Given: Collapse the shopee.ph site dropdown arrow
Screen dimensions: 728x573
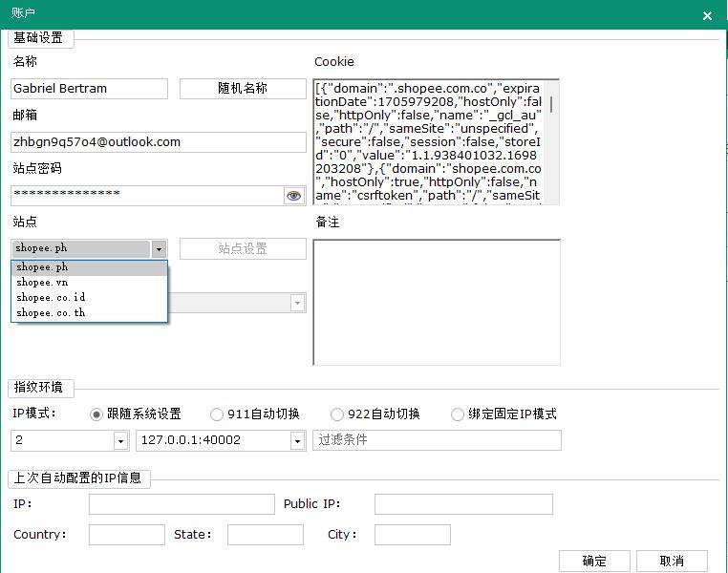Looking at the screenshot, I should [x=159, y=249].
